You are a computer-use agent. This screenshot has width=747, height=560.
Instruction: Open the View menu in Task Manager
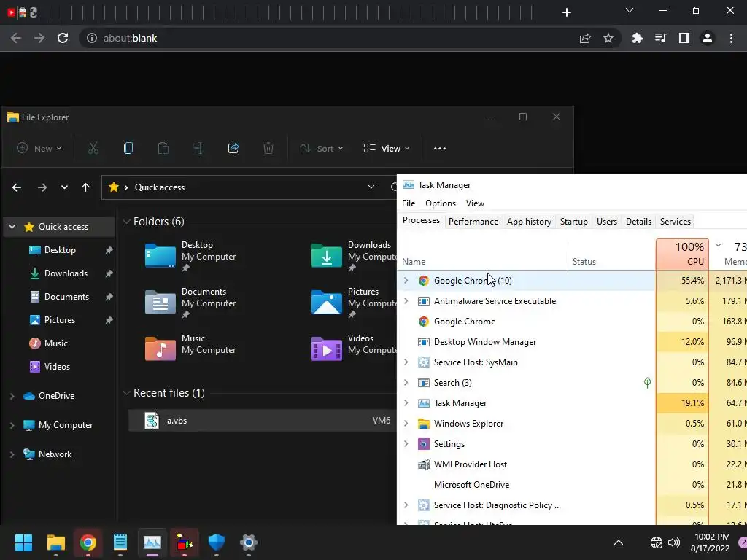pyautogui.click(x=475, y=203)
